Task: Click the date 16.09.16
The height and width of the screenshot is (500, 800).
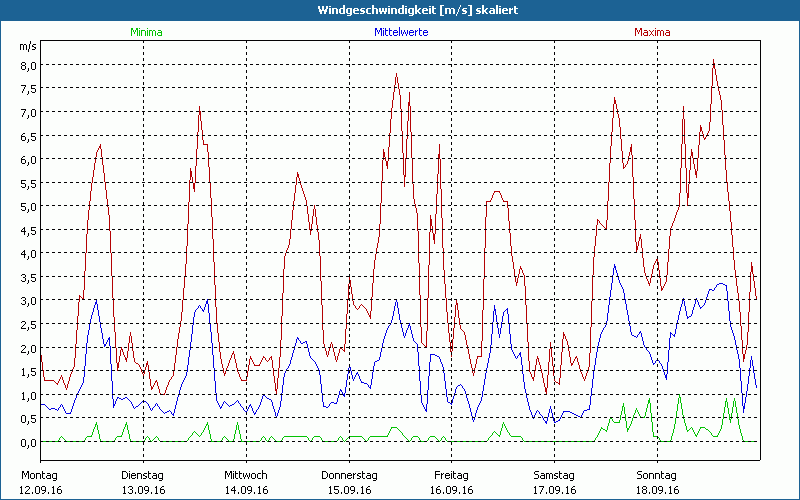Action: coord(452,490)
